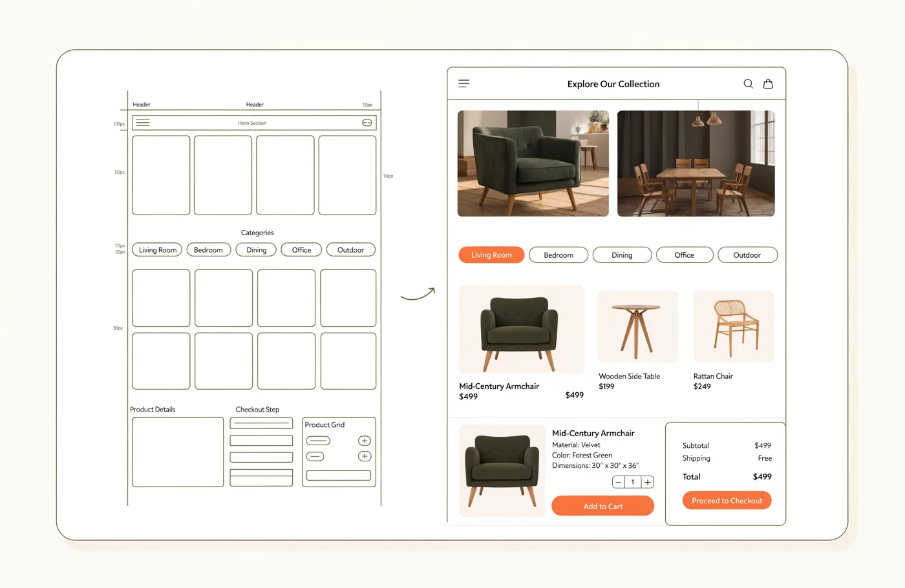Click the upper plus circle in wireframe Product Grid

(x=365, y=441)
